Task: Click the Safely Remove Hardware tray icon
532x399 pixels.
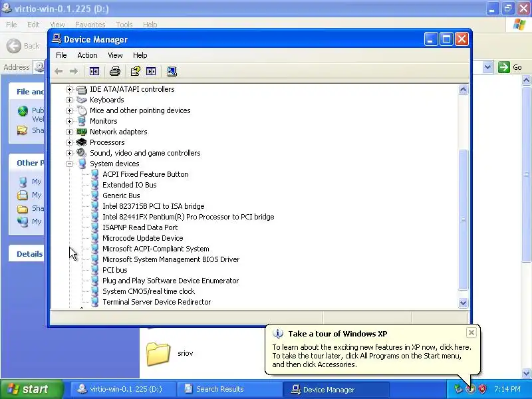Action: (459, 389)
